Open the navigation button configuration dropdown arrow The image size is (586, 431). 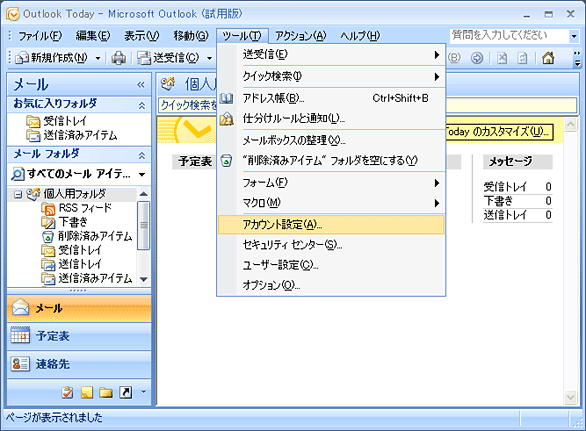pos(143,392)
